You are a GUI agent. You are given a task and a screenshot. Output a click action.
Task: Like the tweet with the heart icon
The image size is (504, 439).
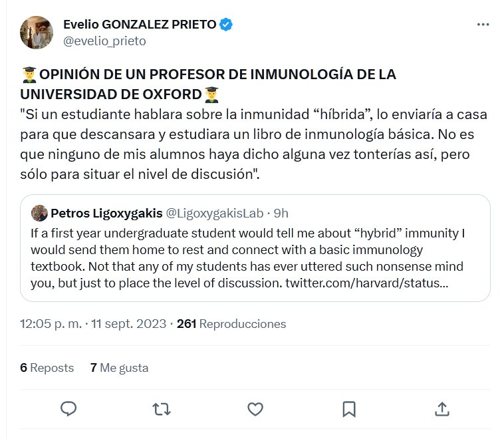point(255,408)
